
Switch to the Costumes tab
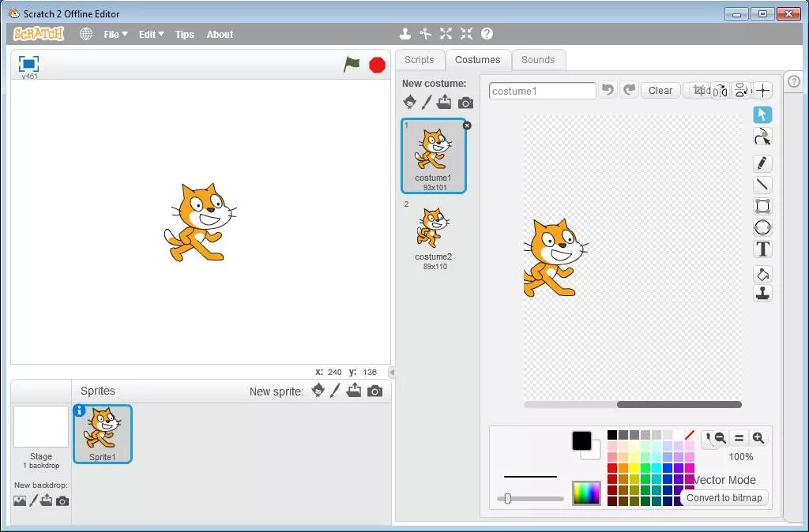tap(478, 60)
